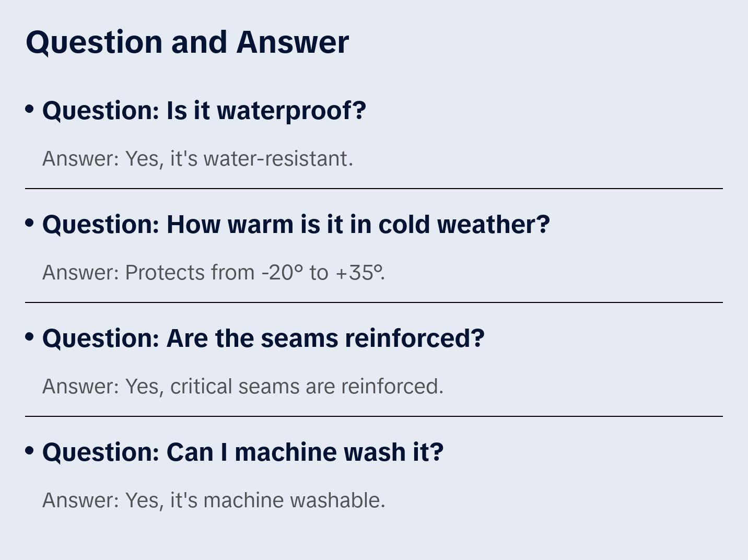Open the "Is it waterproof?" question
The image size is (748, 560).
coord(204,111)
